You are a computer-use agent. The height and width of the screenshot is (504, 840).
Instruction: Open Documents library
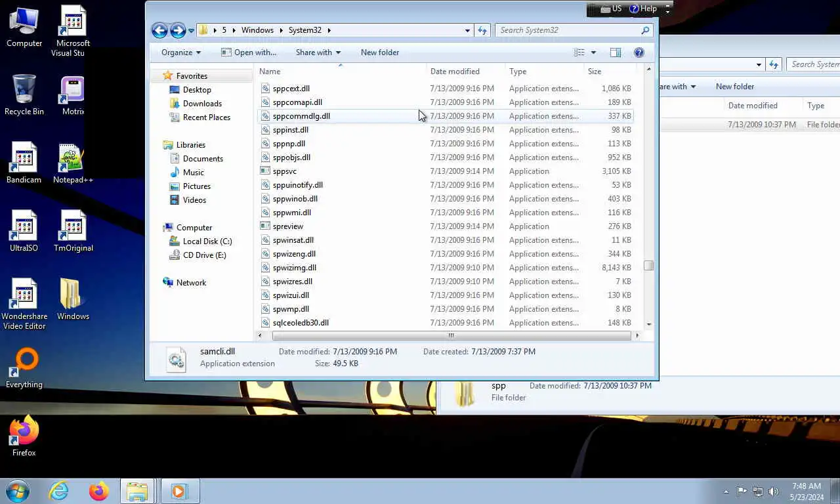203,159
